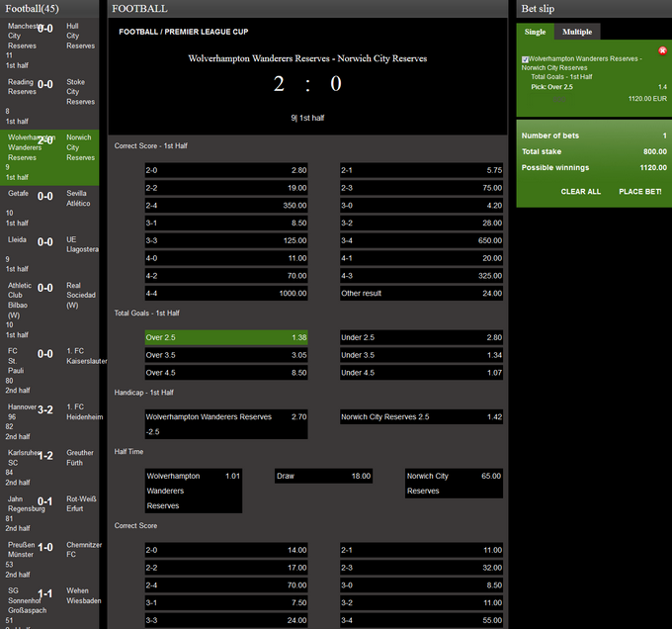Pick full-time correct score 2-2 at 17.00
Image resolution: width=672 pixels, height=629 pixels.
click(x=226, y=568)
